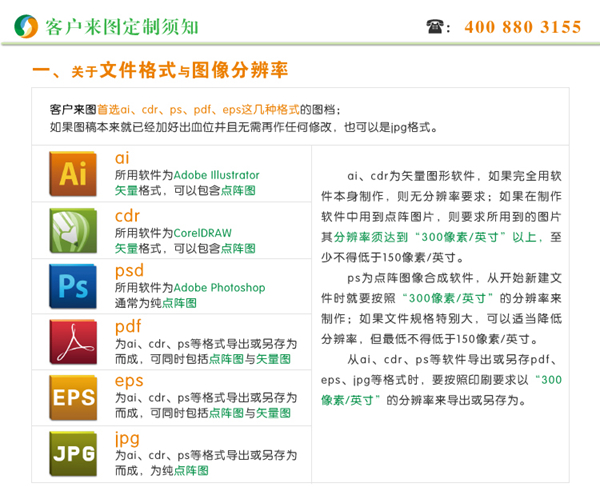600x495 pixels.
Task: Click the green "Adobe Photoshop" text
Action: (x=220, y=288)
